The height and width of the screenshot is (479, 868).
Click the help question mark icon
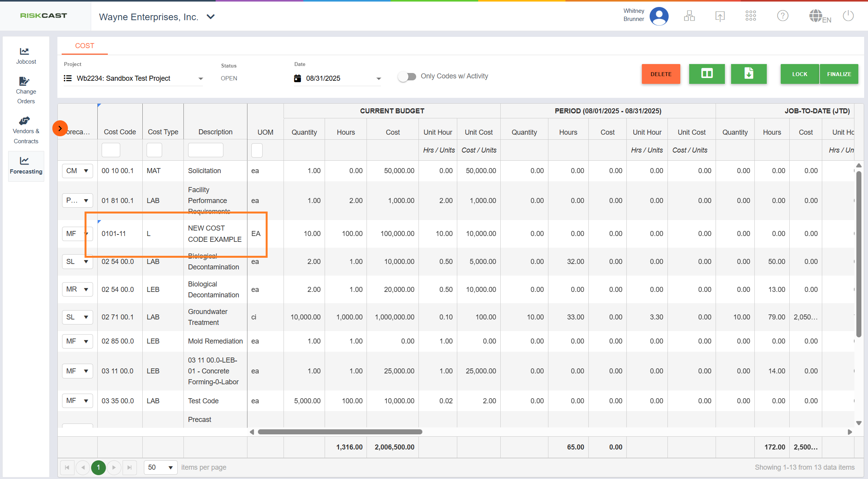782,16
